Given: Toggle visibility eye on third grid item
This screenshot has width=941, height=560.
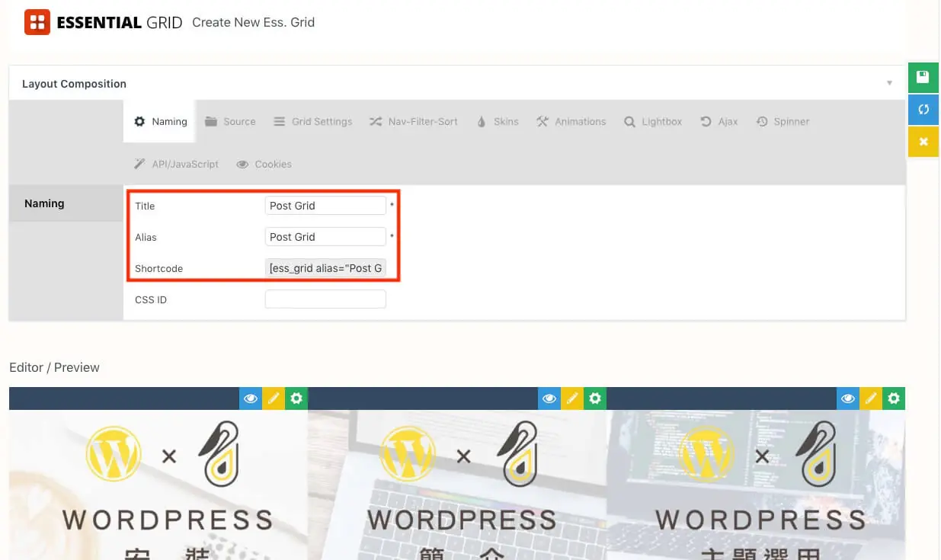Looking at the screenshot, I should click(848, 398).
